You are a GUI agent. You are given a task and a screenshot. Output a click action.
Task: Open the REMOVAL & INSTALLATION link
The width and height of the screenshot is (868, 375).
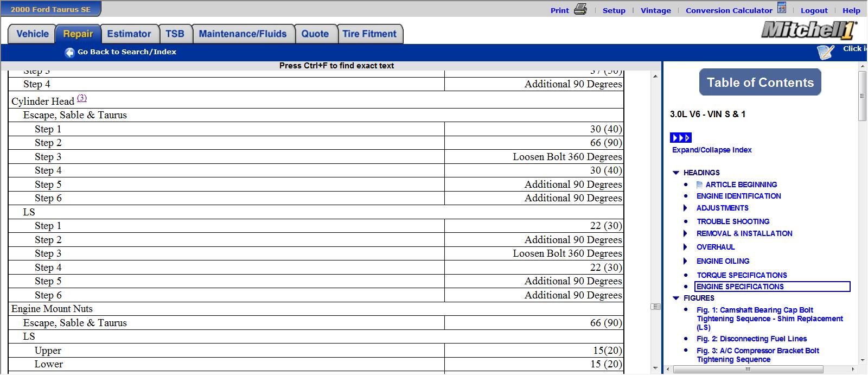tap(744, 234)
